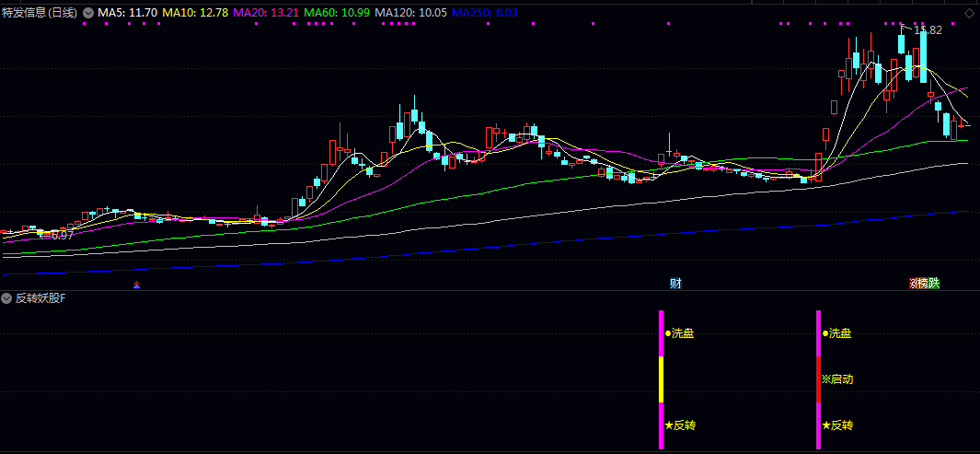Click the left 洗盘 signal label
This screenshot has width=980, height=454.
pyautogui.click(x=683, y=333)
